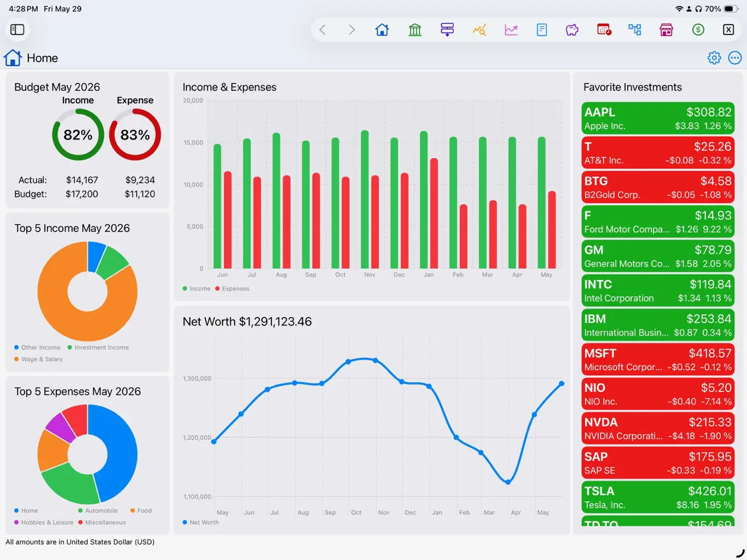Open the purple transactions register icon
The width and height of the screenshot is (747, 560).
(x=447, y=30)
